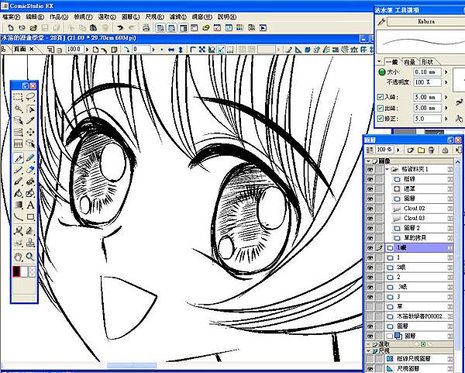Create new layer folder in layers panel

pos(421,150)
